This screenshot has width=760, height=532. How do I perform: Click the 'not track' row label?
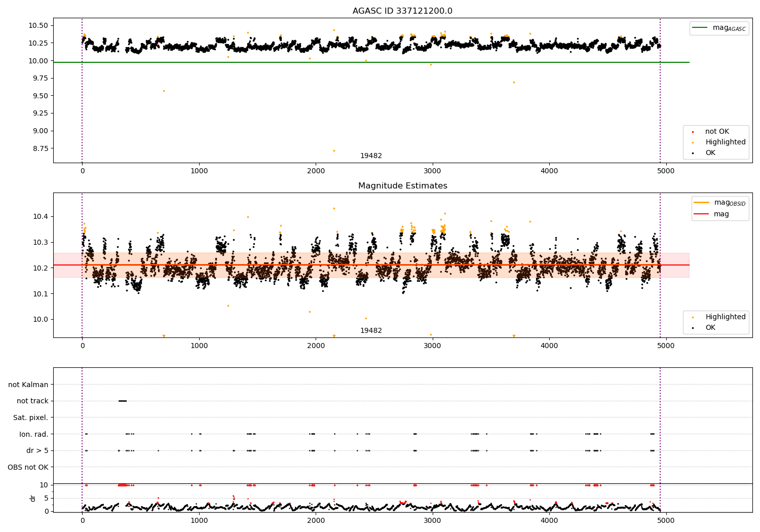[x=32, y=401]
